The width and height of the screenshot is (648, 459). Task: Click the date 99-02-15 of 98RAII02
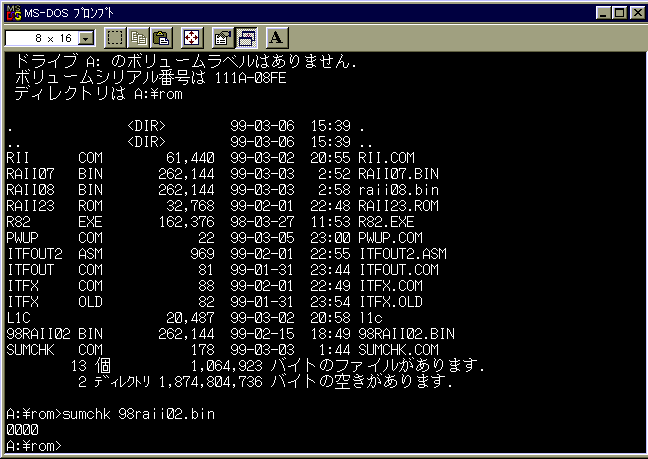262,334
